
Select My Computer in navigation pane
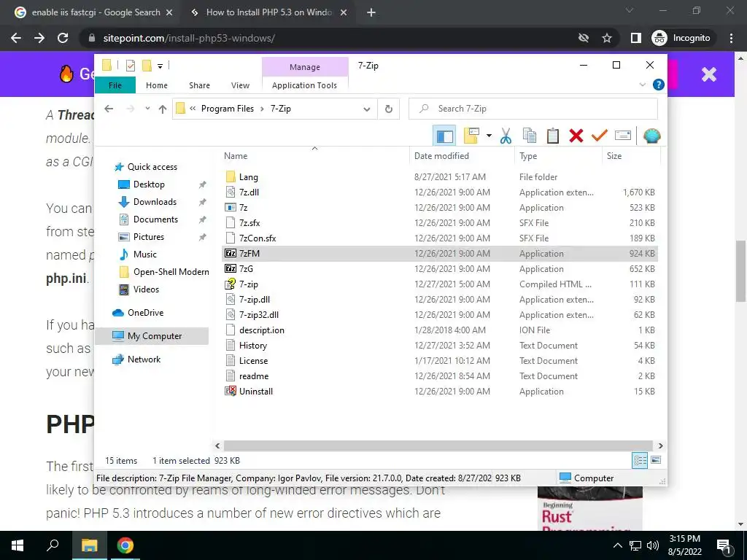pyautogui.click(x=152, y=336)
